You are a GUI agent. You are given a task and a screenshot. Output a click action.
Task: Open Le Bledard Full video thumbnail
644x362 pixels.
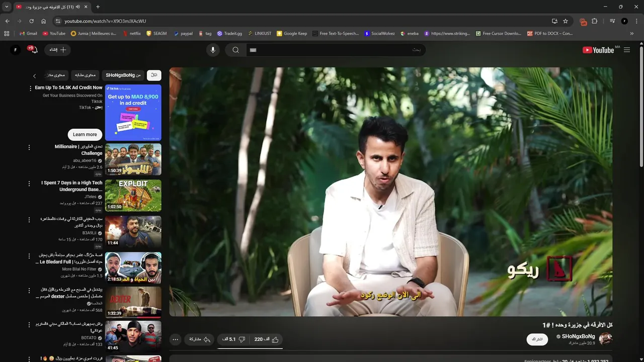pyautogui.click(x=133, y=268)
